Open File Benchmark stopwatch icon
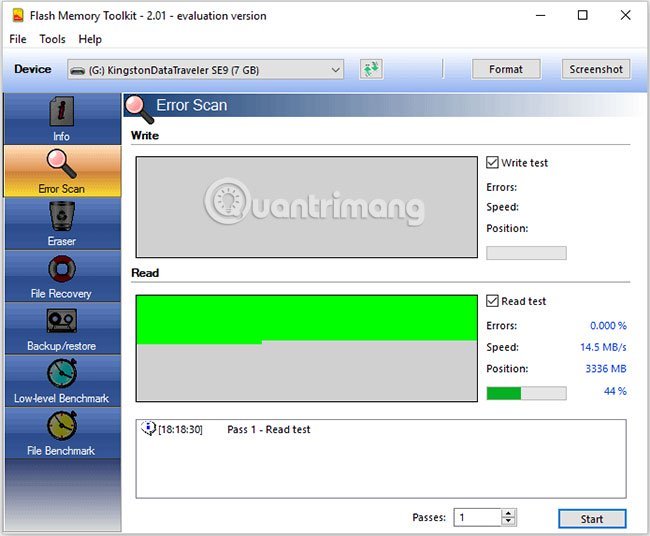 (62, 426)
